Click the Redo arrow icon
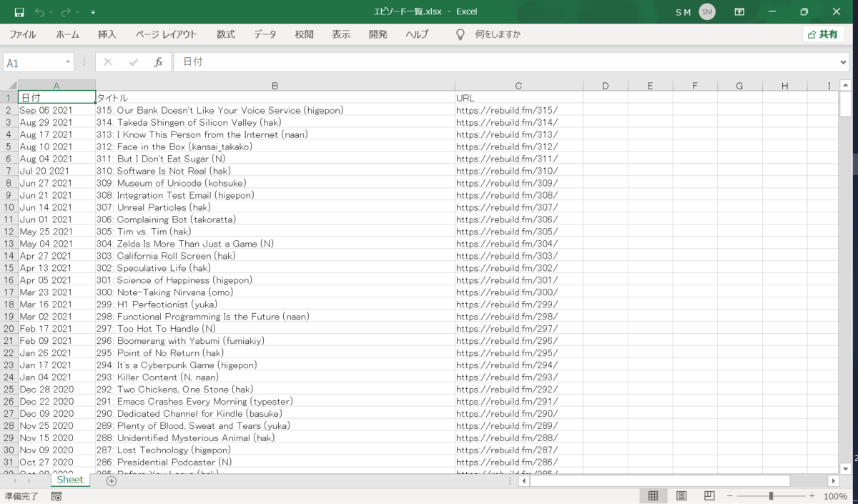 (66, 12)
